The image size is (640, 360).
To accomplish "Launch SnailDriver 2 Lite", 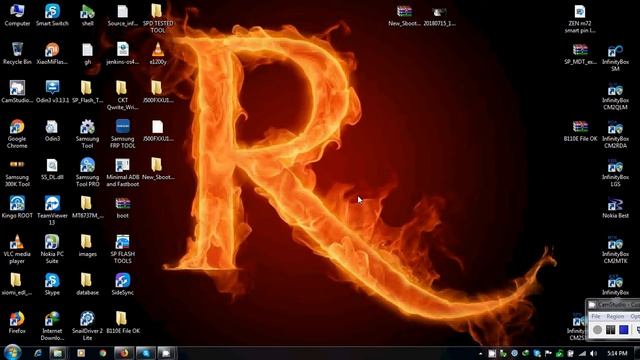I will [87, 326].
